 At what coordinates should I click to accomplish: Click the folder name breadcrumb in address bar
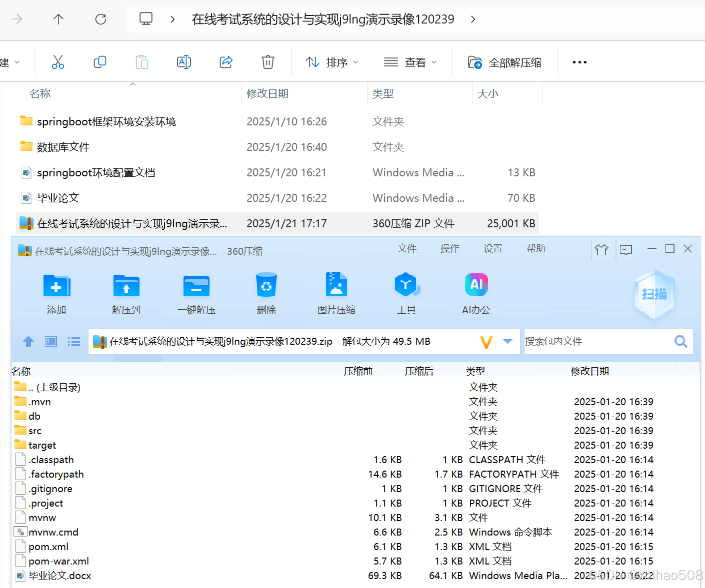tap(323, 19)
